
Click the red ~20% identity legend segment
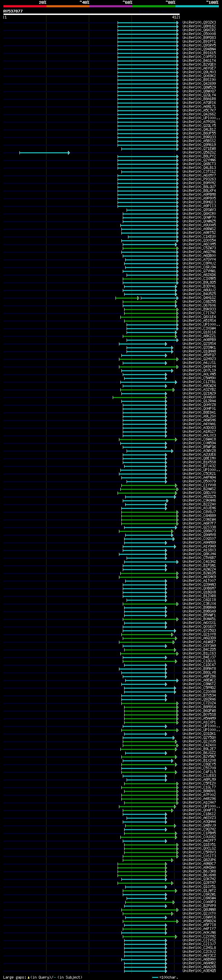pos(25,6)
